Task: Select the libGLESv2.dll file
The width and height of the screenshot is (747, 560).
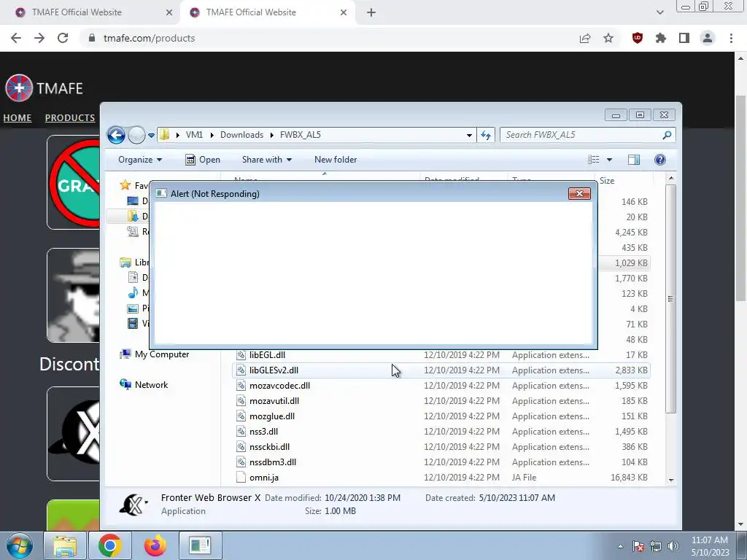Action: pyautogui.click(x=441, y=370)
